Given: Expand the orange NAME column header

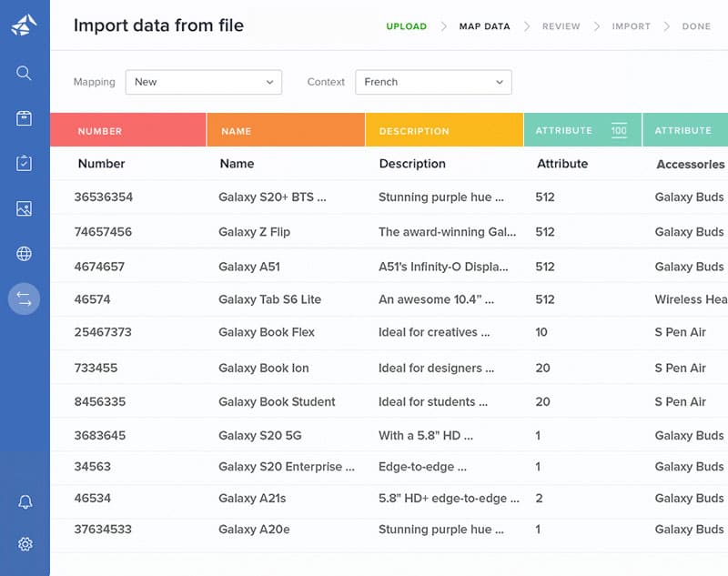Looking at the screenshot, I should pos(285,130).
